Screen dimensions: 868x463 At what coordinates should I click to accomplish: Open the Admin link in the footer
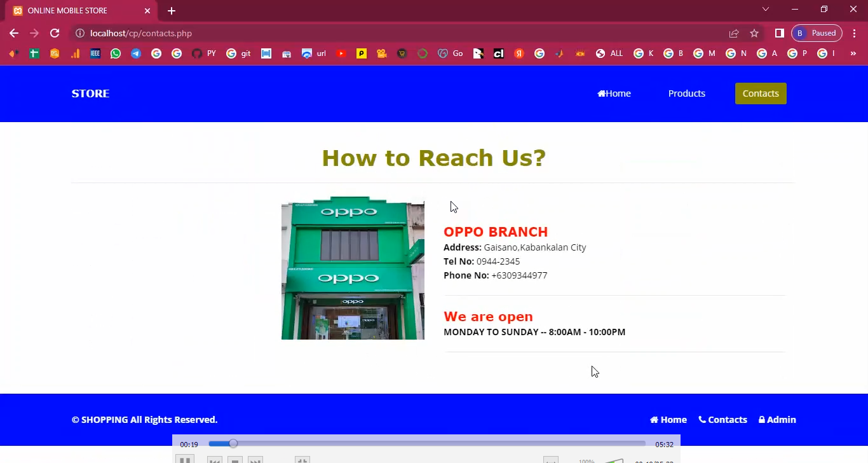[x=777, y=420]
